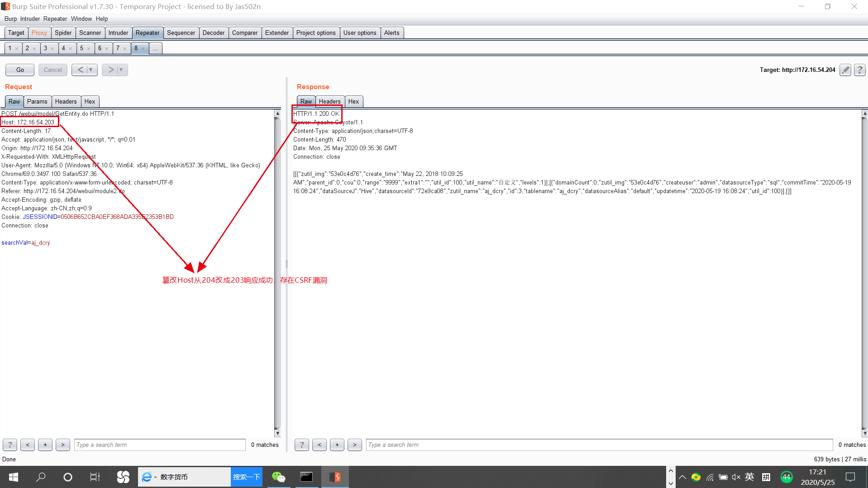Click the help question mark below the response panel
This screenshot has height=488, width=868.
(301, 445)
